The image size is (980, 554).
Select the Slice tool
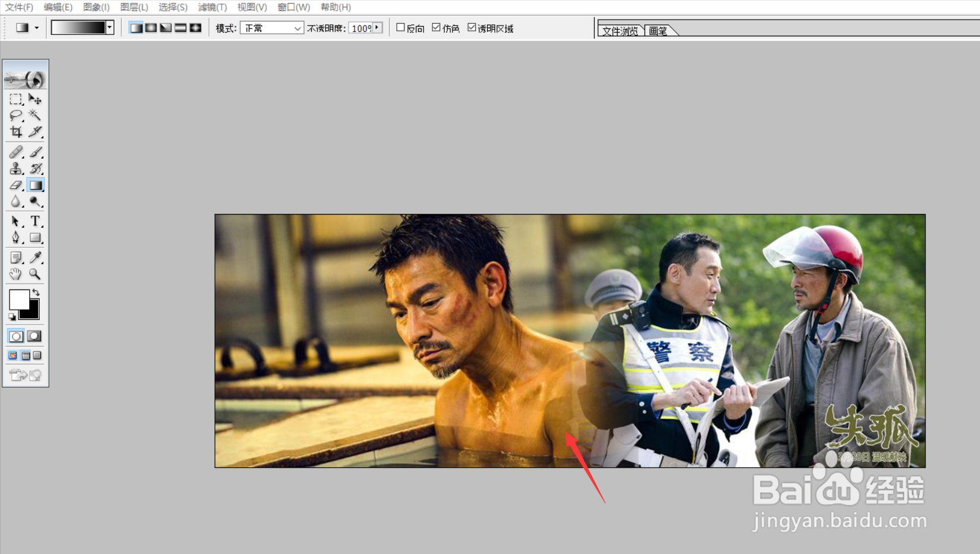[35, 131]
